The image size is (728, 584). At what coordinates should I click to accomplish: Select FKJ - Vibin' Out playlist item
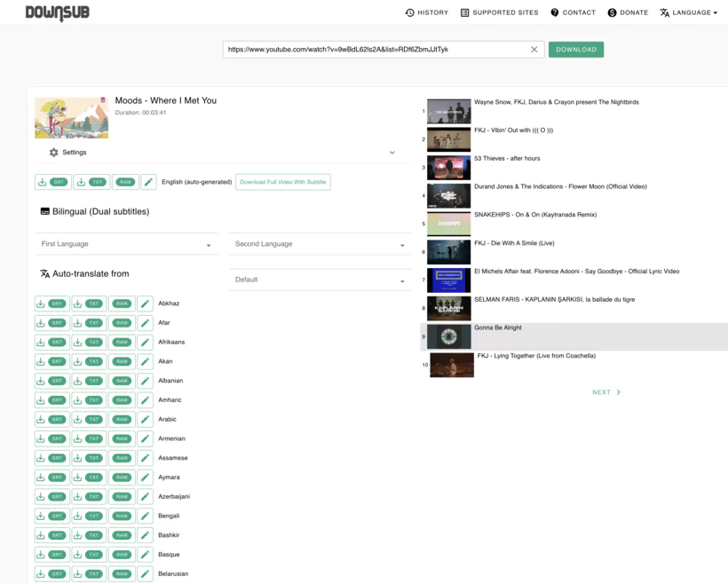pos(574,139)
